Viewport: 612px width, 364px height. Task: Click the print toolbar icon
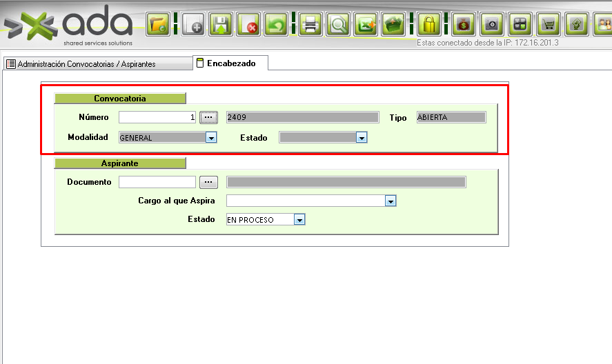click(x=310, y=25)
